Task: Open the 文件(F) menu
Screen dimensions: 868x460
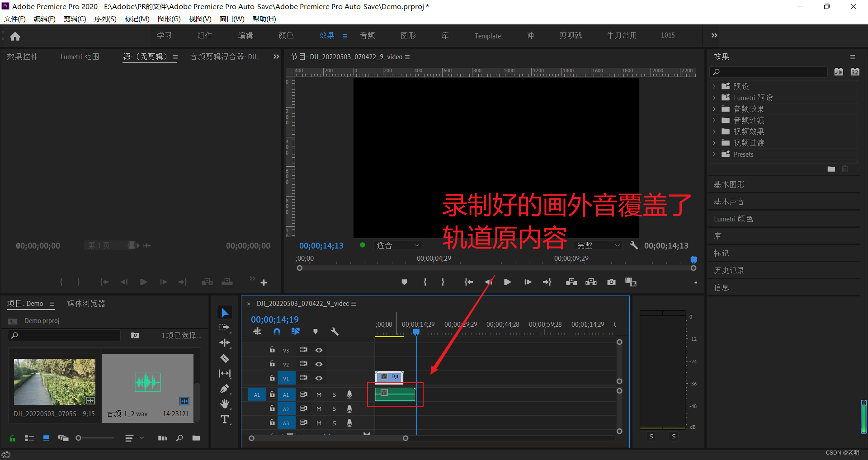Action: (15, 19)
